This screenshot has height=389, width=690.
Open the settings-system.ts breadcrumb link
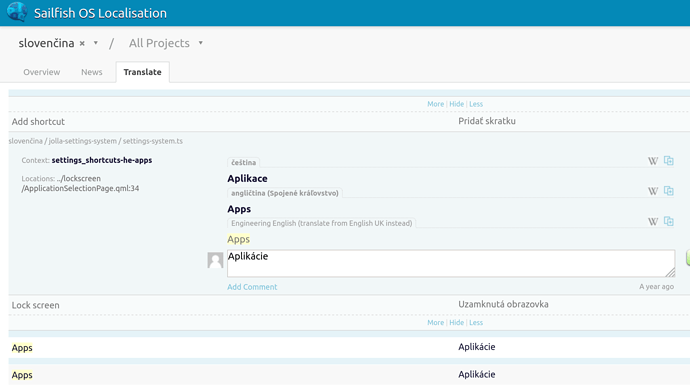coord(153,141)
